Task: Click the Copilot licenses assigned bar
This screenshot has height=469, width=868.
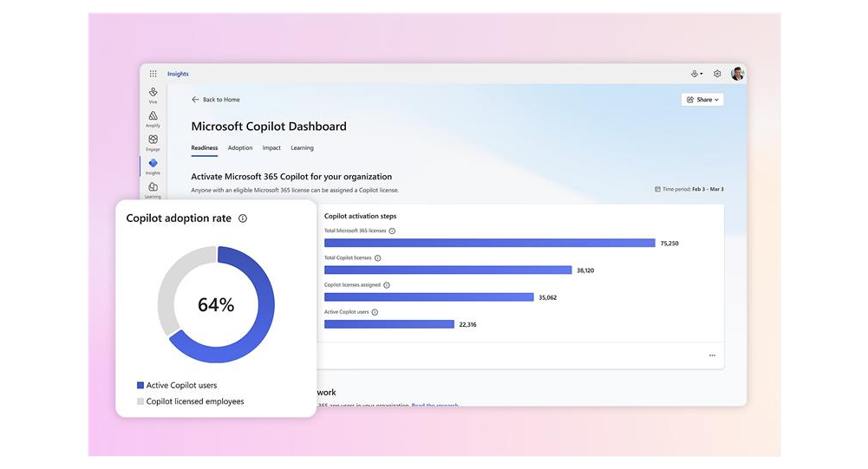Action: coord(429,297)
